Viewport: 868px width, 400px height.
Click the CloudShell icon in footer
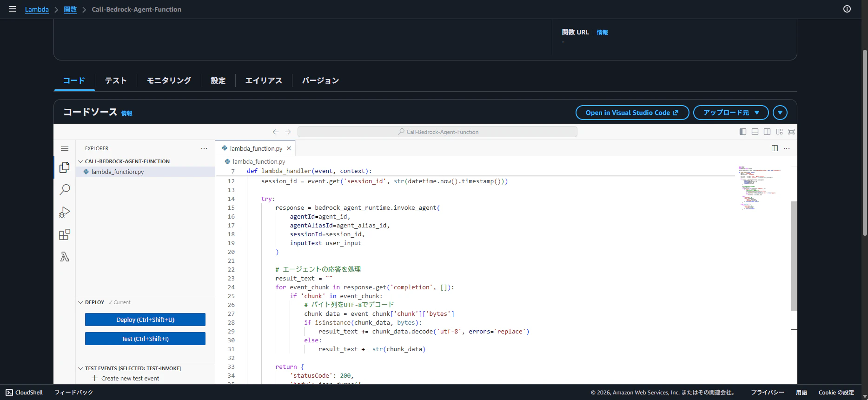pos(9,393)
